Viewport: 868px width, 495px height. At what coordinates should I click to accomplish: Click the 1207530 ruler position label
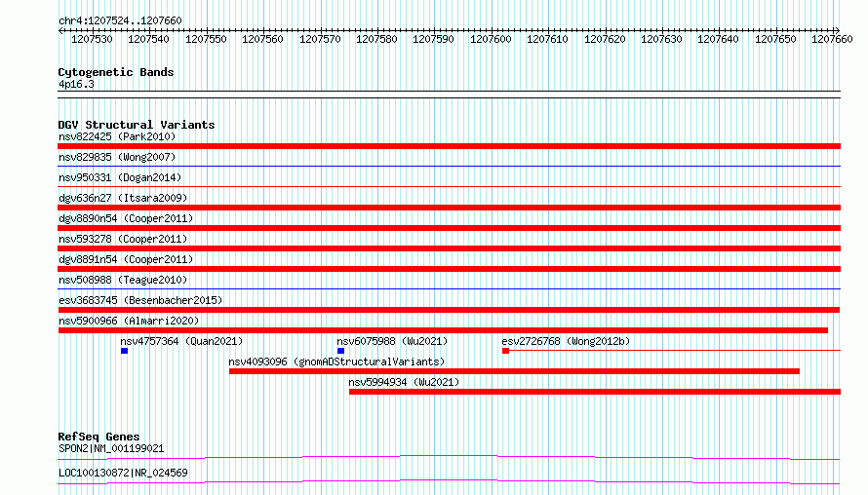(92, 39)
